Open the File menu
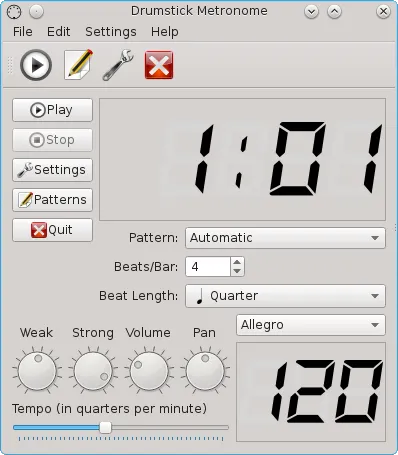 point(23,32)
